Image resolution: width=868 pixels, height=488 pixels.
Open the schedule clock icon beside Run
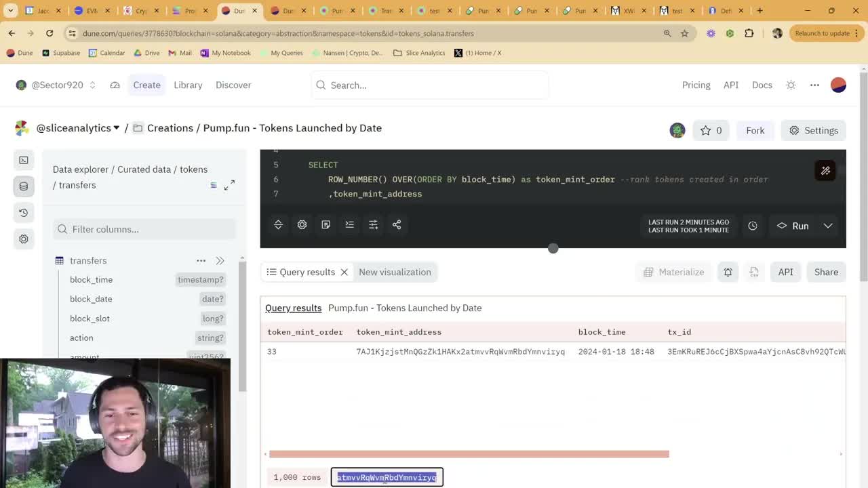click(753, 226)
